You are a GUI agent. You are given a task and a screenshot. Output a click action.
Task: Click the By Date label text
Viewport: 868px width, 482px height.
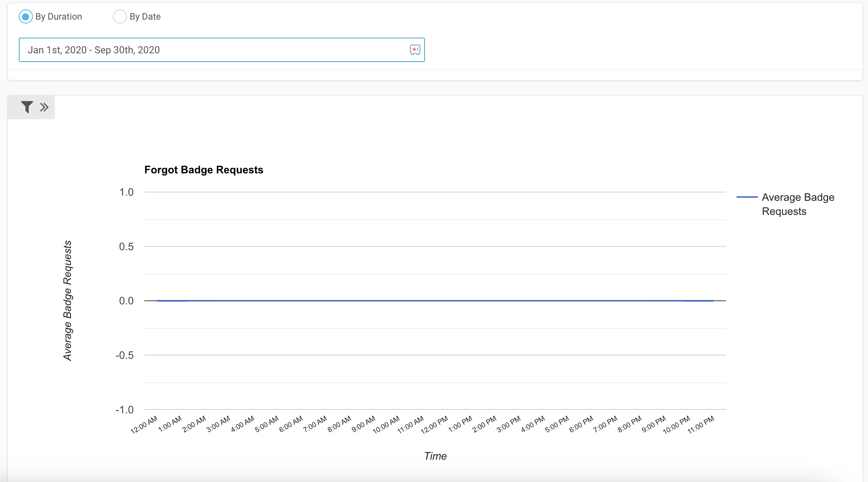pos(145,16)
